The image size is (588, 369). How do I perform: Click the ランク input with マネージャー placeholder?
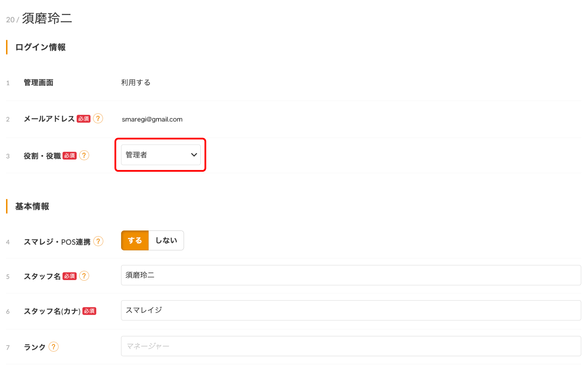[x=351, y=346]
